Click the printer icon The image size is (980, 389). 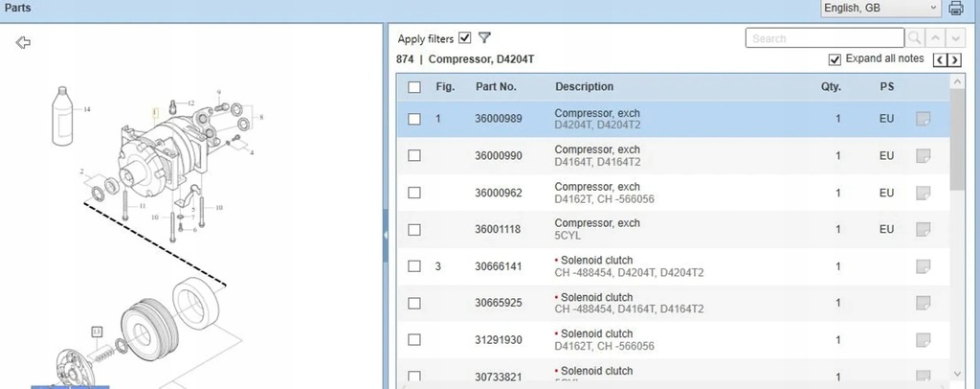click(x=955, y=9)
